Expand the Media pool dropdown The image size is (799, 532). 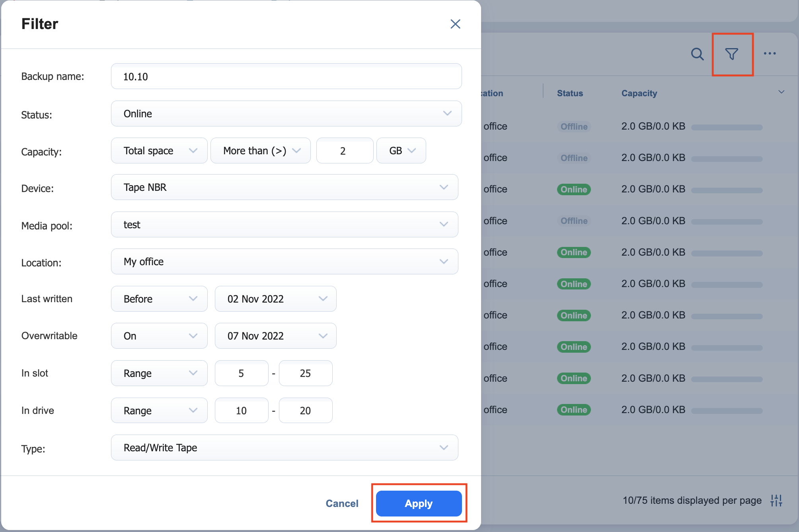(285, 225)
